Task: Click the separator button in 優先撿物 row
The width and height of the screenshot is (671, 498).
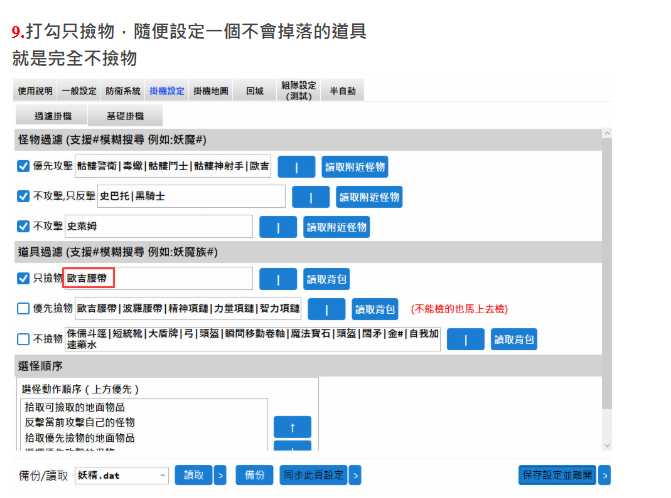Action: point(327,309)
